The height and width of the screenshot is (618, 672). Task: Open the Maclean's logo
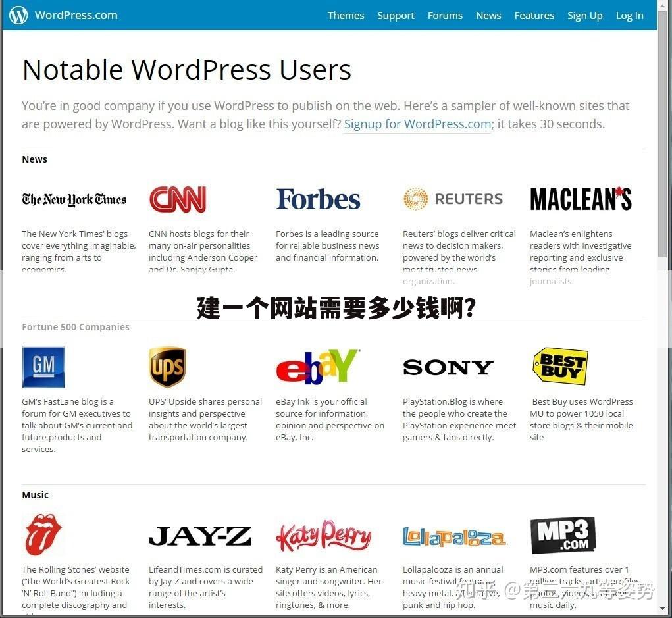tap(581, 199)
